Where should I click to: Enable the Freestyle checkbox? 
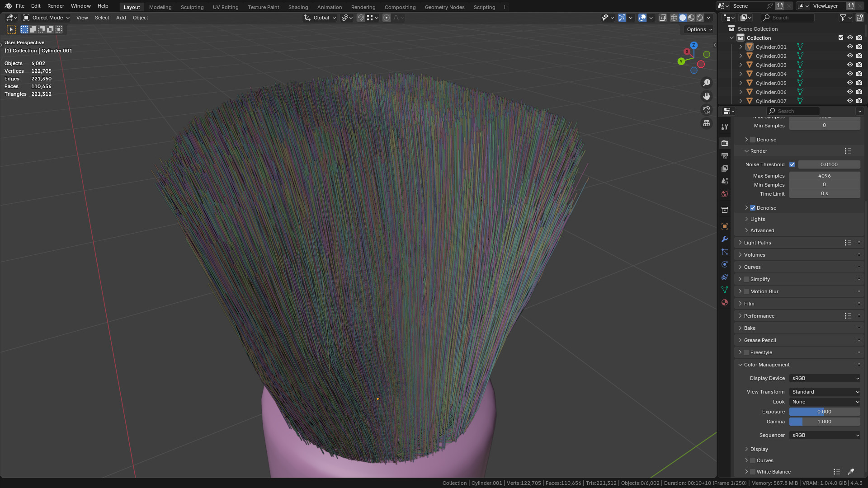pyautogui.click(x=746, y=352)
